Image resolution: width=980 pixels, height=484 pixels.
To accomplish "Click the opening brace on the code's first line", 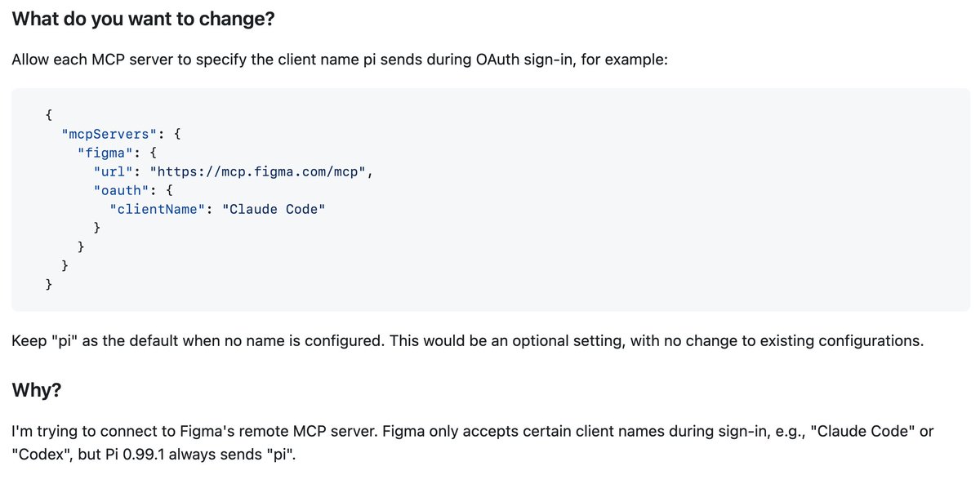I will (50, 115).
